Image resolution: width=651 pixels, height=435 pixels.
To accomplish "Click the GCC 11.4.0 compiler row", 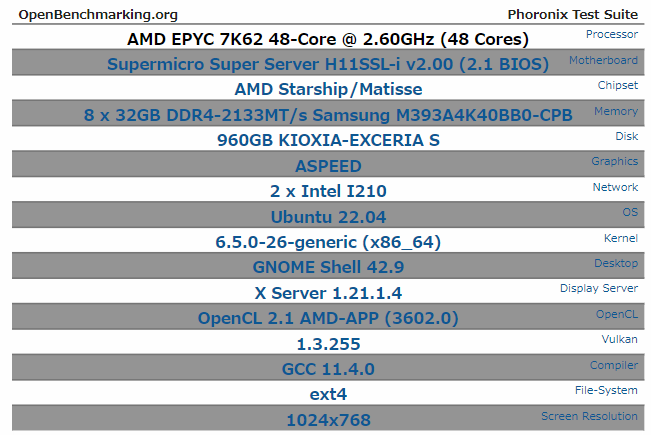I will (x=328, y=367).
